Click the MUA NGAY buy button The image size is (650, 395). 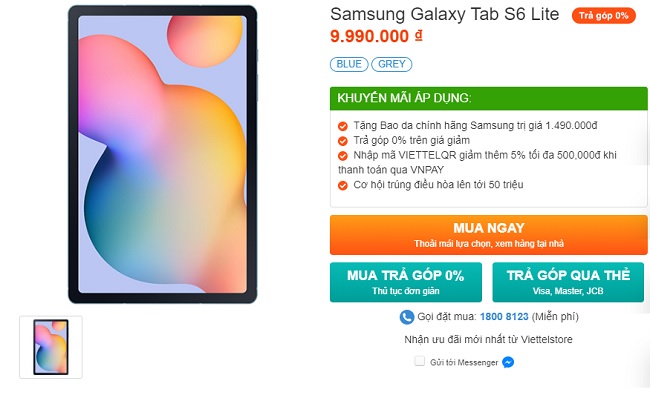489,235
